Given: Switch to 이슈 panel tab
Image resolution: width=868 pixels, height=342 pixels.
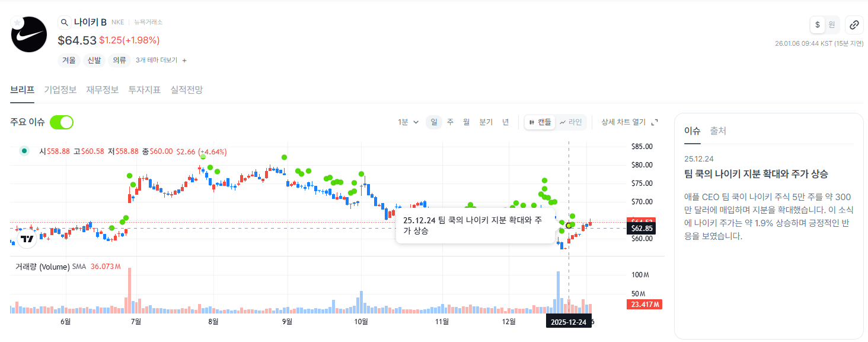Looking at the screenshot, I should (692, 131).
